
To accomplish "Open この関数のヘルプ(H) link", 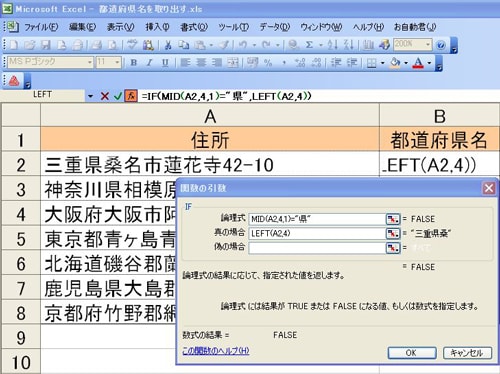I will [216, 351].
